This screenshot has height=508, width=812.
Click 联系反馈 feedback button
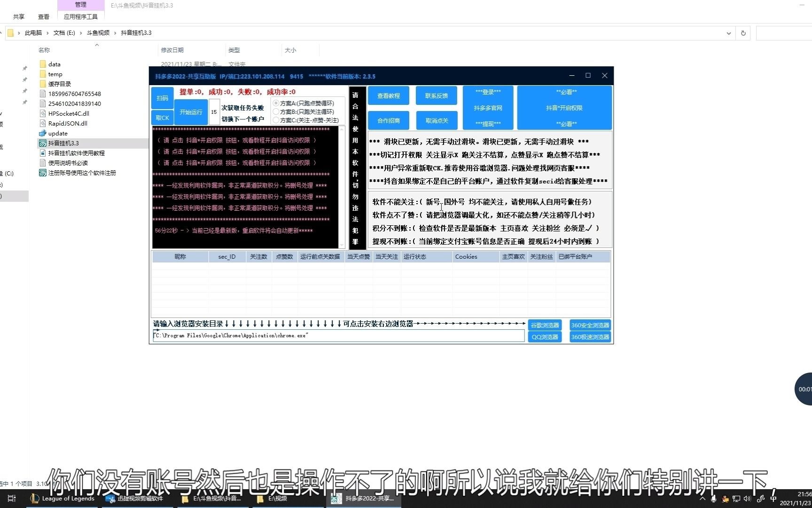[437, 95]
